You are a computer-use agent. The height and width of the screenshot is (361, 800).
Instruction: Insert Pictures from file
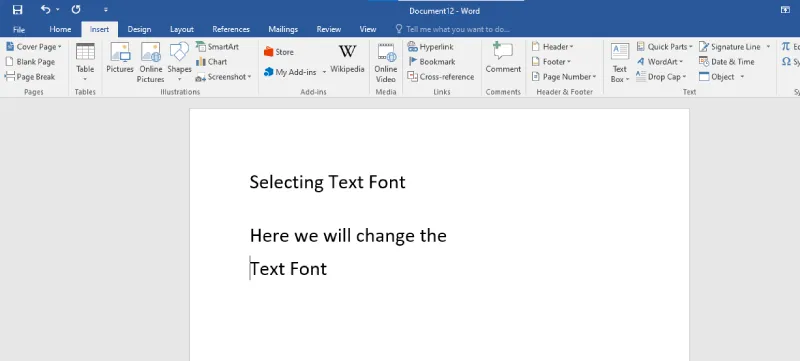[120, 58]
